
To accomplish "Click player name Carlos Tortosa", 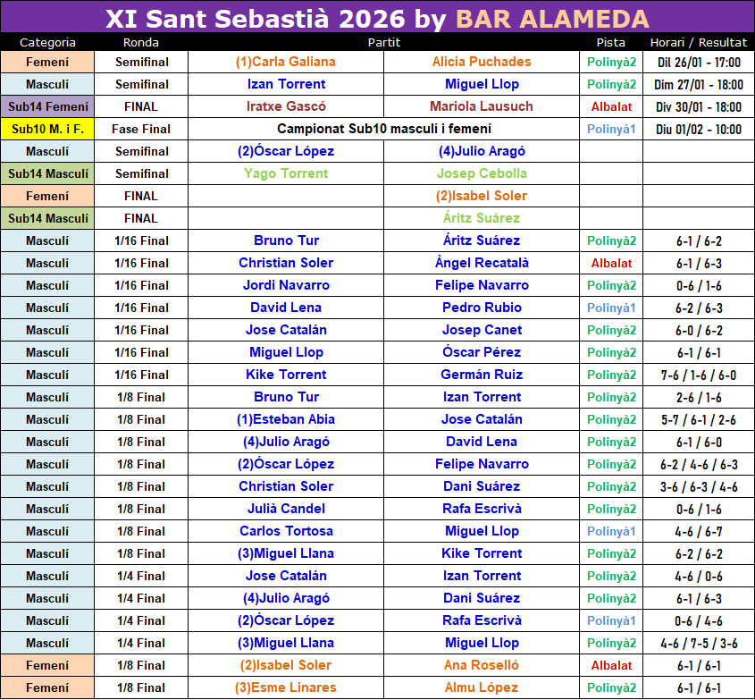I will pos(286,531).
